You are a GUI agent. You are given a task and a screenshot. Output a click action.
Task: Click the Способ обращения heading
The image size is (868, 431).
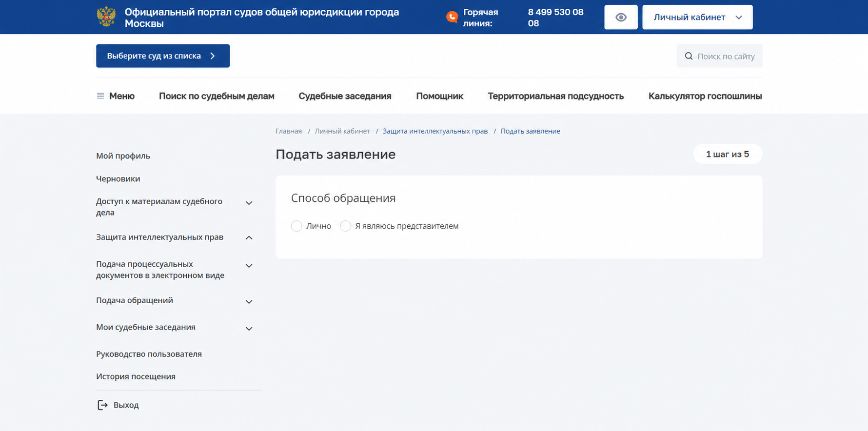[343, 198]
